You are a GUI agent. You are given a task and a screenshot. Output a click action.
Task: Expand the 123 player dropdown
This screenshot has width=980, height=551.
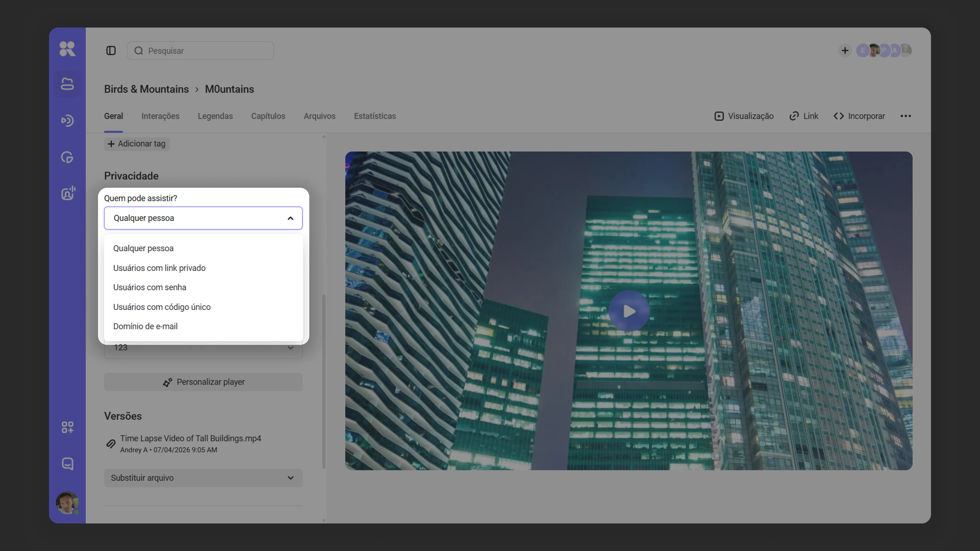coord(203,347)
